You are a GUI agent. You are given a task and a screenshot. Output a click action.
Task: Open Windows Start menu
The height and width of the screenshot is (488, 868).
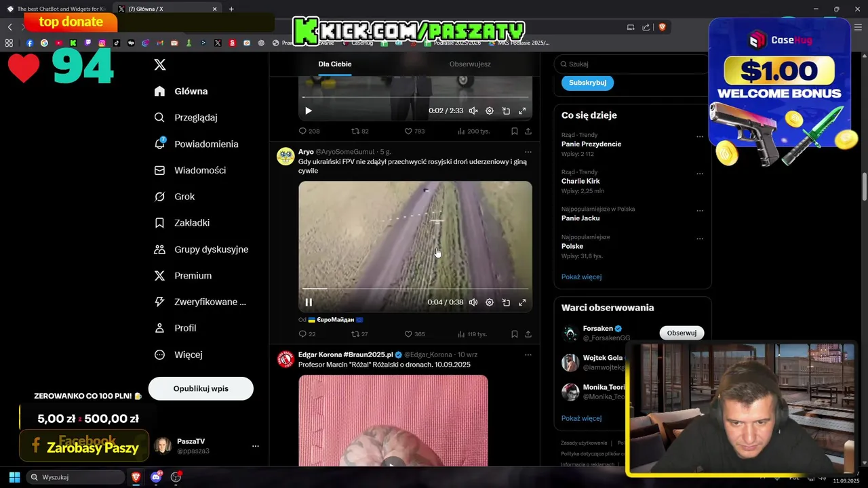coord(14,477)
